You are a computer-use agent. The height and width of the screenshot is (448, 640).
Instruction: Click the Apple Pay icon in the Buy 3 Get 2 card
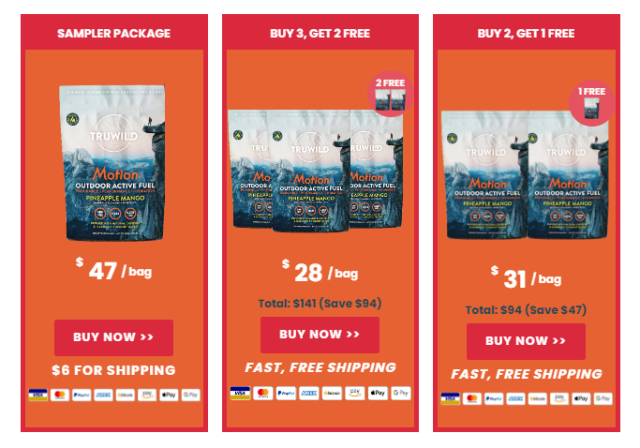(378, 393)
